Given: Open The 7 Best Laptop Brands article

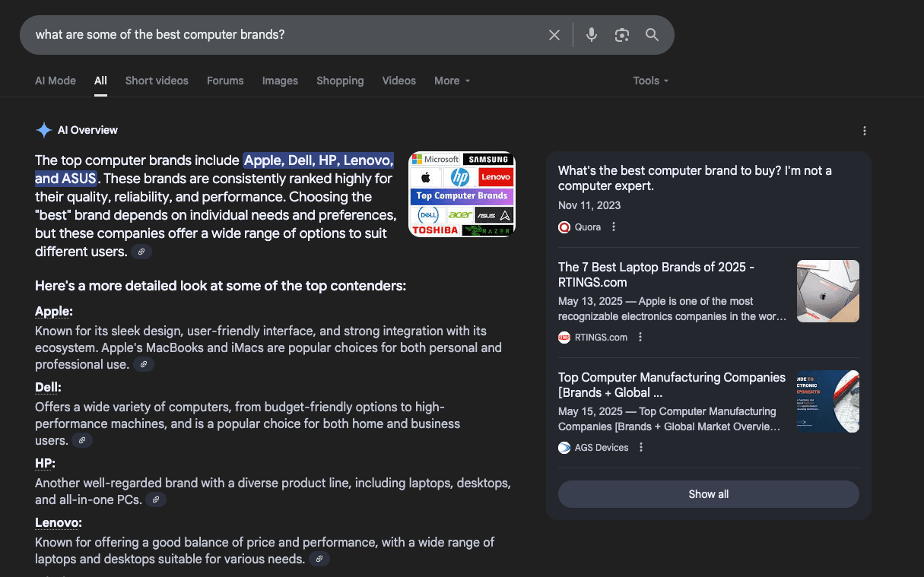Looking at the screenshot, I should click(656, 274).
